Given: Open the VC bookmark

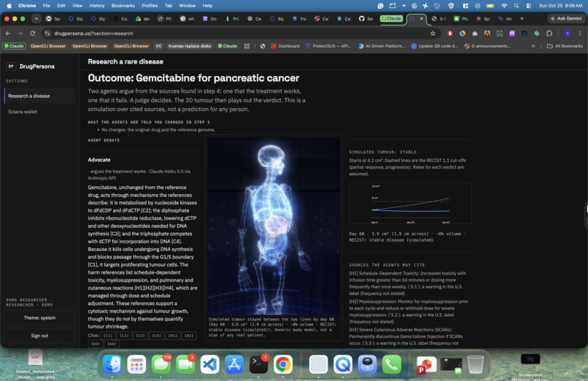Looking at the screenshot, I should 158,46.
